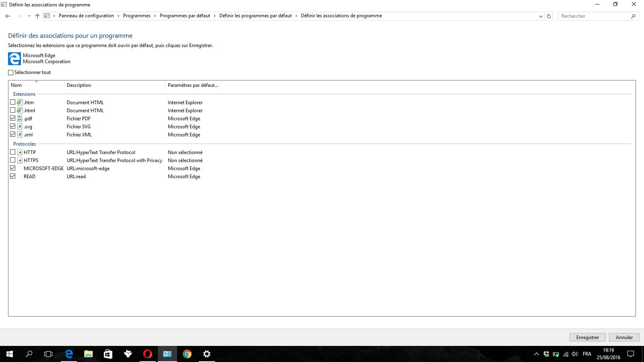This screenshot has width=644, height=362.
Task: Open the volume control in system tray
Action: point(575,354)
